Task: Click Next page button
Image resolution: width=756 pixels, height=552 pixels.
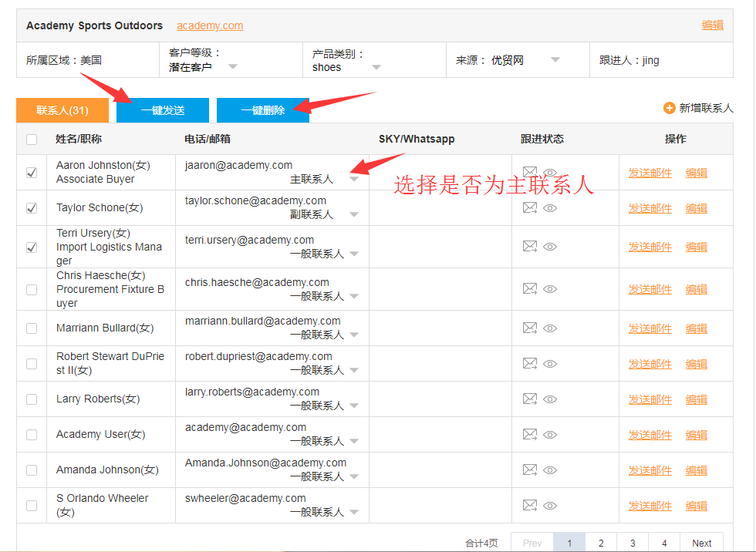Action: [701, 543]
